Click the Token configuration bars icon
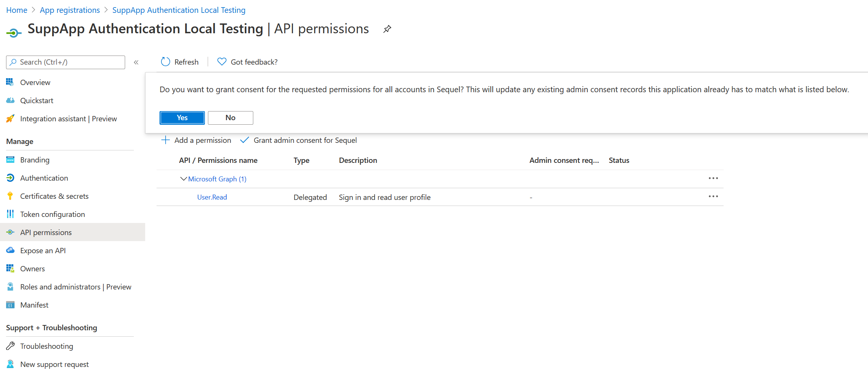868x376 pixels. click(x=10, y=214)
